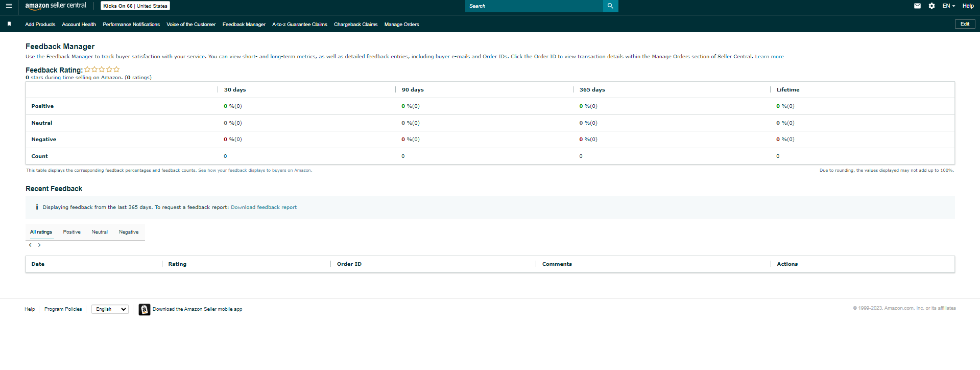Click the search magnifier button
This screenshot has width=980, height=370.
click(610, 6)
